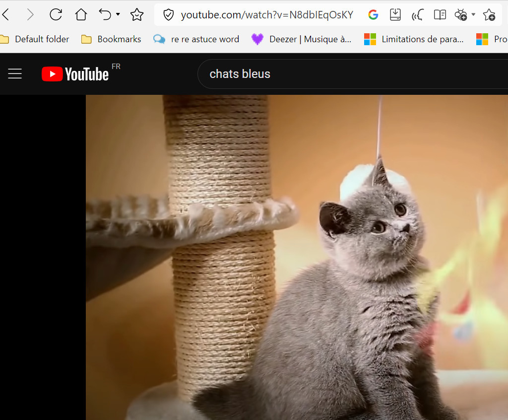Toggle reader view book icon
Screen dimensions: 508x420
(440, 15)
